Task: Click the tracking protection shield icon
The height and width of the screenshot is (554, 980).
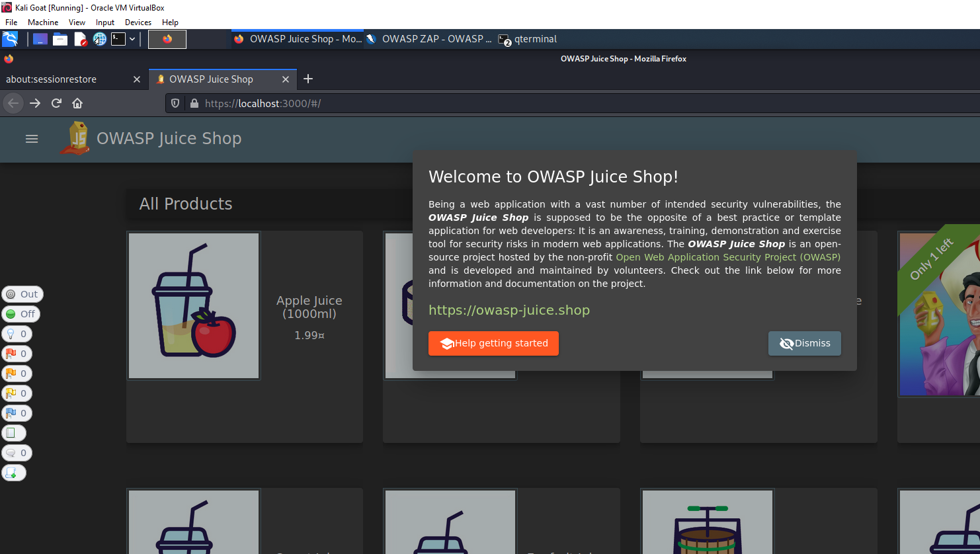Action: click(175, 103)
